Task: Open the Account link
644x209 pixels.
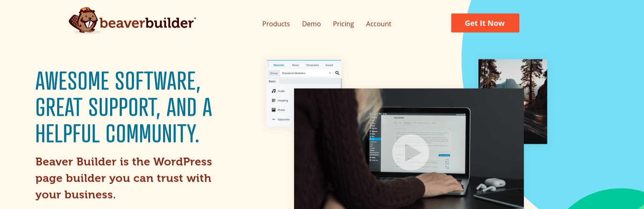Action: [378, 24]
